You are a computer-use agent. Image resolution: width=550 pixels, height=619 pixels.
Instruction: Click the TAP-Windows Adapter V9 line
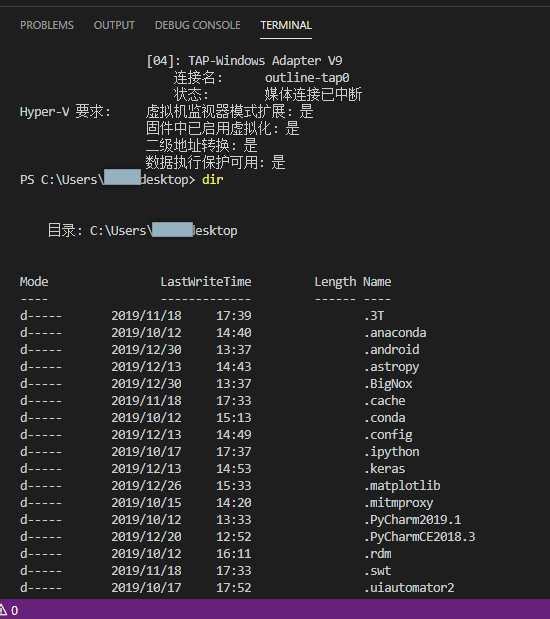pos(244,61)
